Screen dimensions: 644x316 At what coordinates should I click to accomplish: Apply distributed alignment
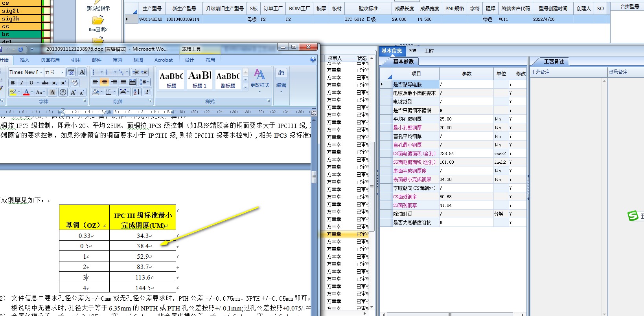132,82
